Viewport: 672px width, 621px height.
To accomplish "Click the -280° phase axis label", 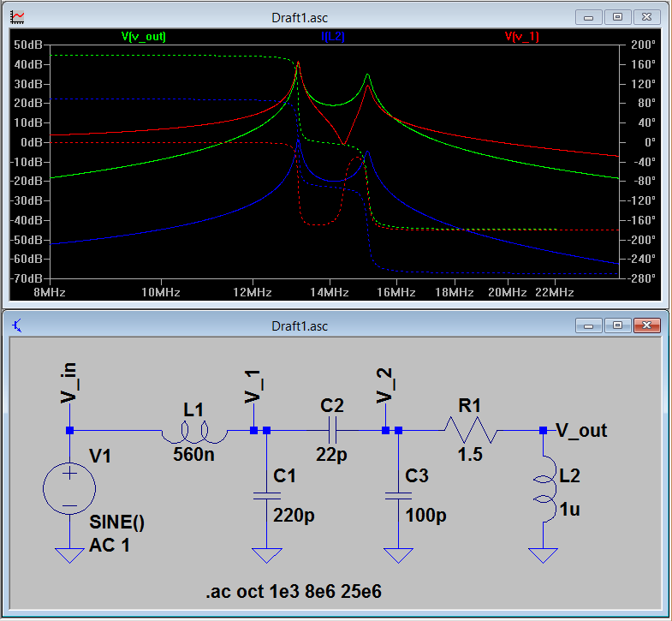I will click(640, 278).
